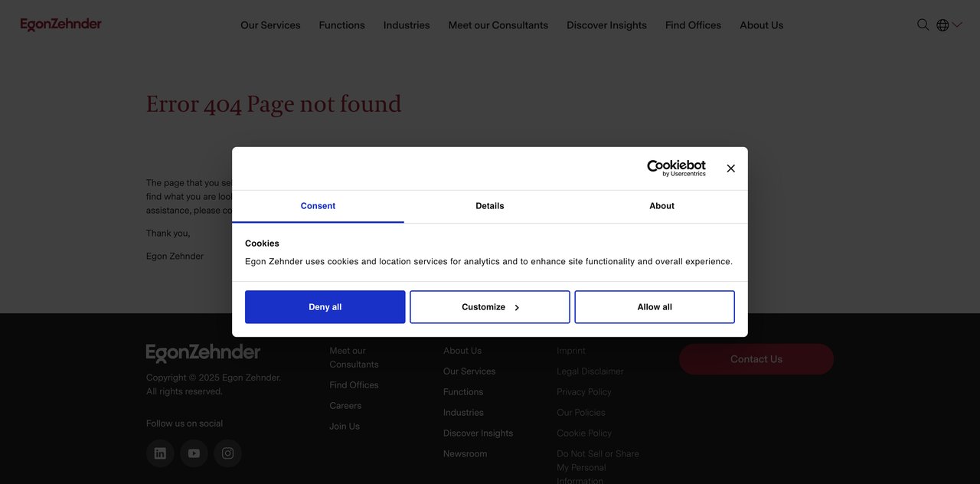980x484 pixels.
Task: Click the search magnifier icon
Action: (923, 25)
